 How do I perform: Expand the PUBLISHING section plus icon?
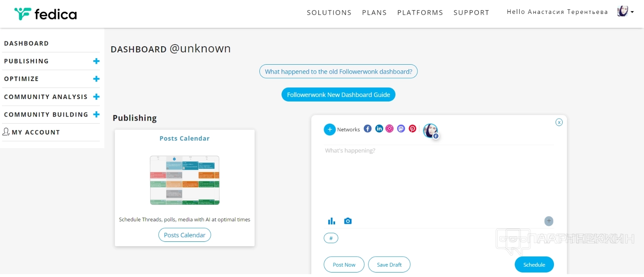97,61
